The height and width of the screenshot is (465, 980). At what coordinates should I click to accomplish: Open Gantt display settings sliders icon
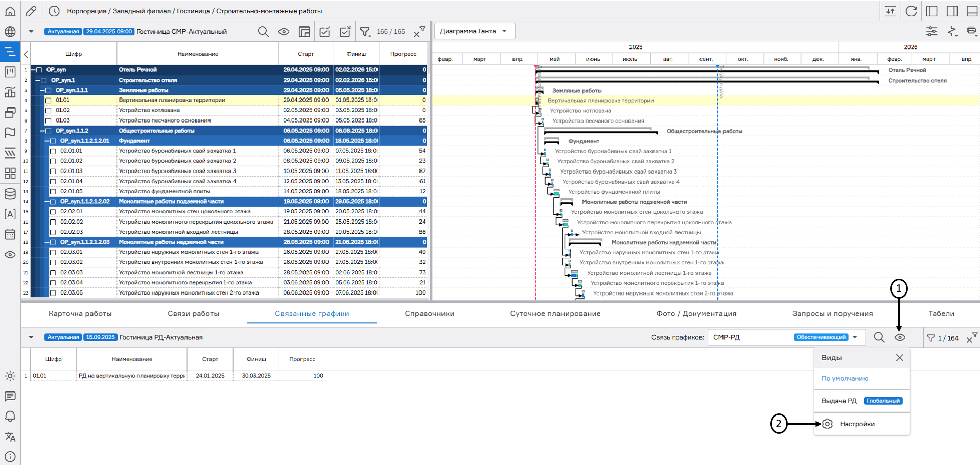pyautogui.click(x=931, y=31)
